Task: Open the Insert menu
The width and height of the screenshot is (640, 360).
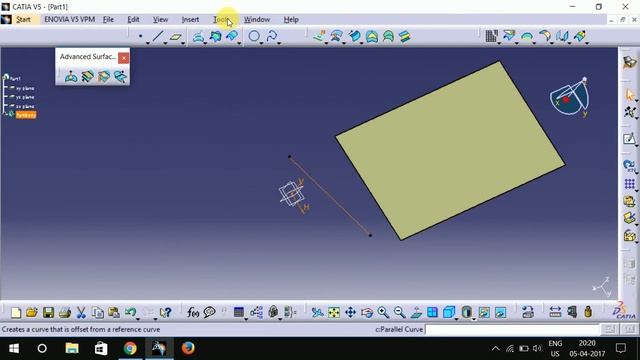Action: coord(190,19)
